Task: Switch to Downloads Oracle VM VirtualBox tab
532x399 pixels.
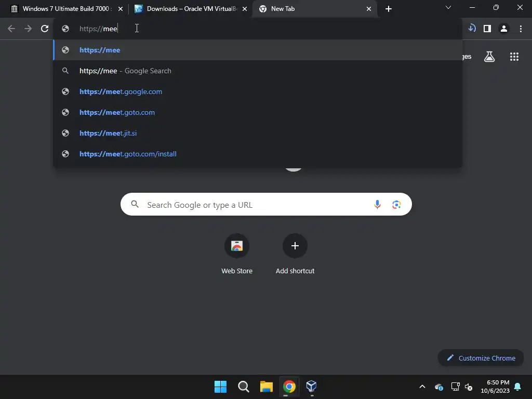Action: click(x=190, y=9)
